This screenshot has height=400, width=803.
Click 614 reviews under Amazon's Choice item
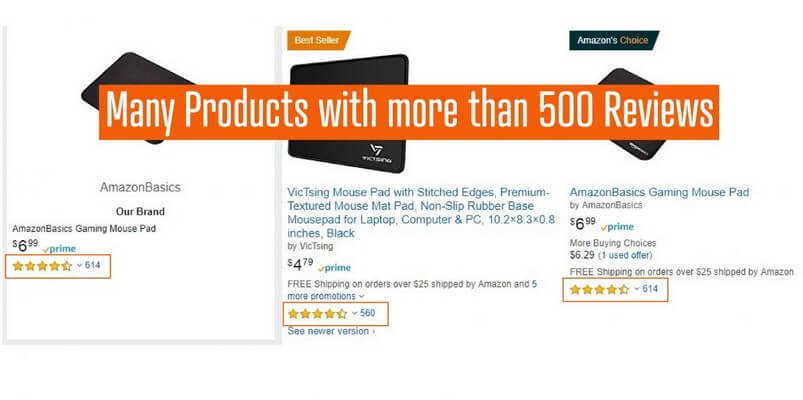coord(650,289)
